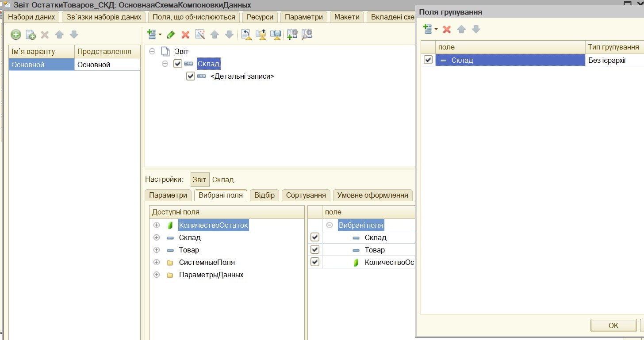
Task: Click the save settings to file icon
Action: [x=276, y=34]
